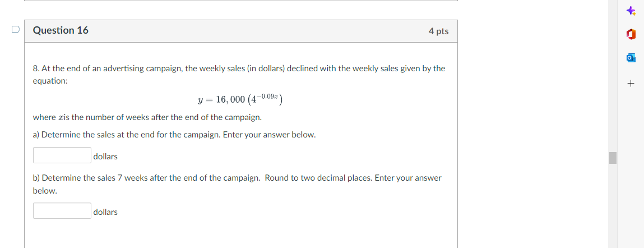The width and height of the screenshot is (644, 248).
Task: Click the dollars label beside part b) box
Action: [105, 212]
